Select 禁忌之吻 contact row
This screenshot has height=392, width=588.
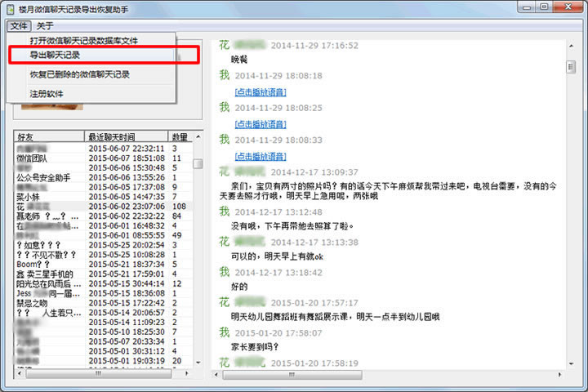[104, 303]
